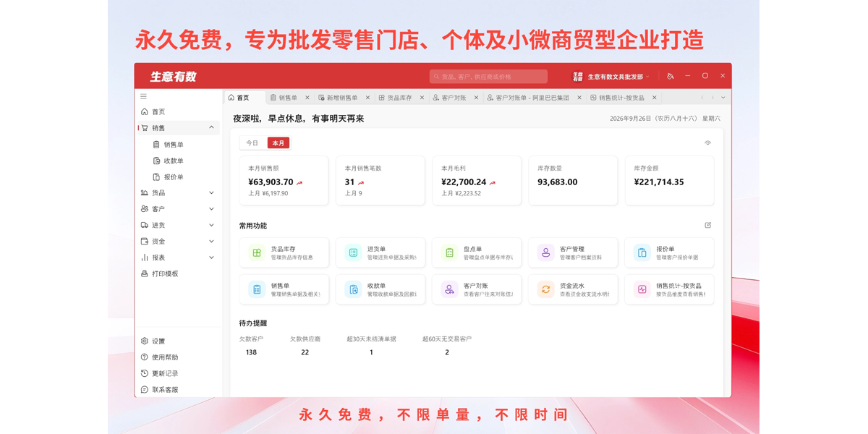Collapse the sidebar with the hamburger icon
The image size is (868, 434).
click(144, 96)
